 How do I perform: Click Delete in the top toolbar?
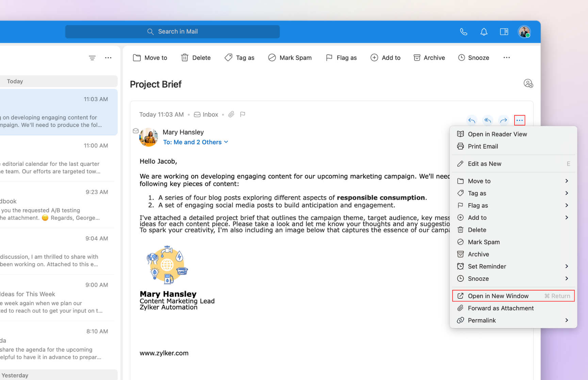tap(196, 58)
